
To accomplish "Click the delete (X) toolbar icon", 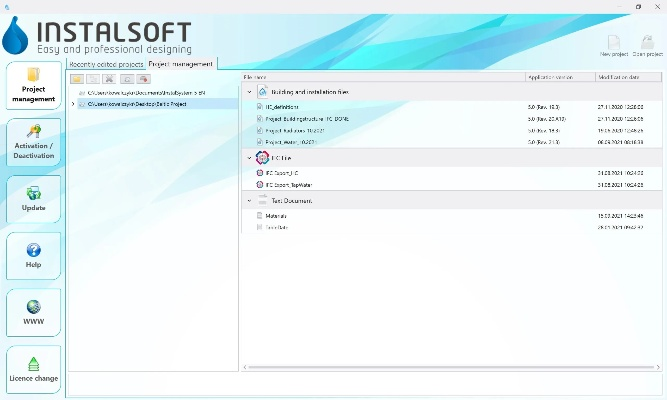I will [x=110, y=78].
